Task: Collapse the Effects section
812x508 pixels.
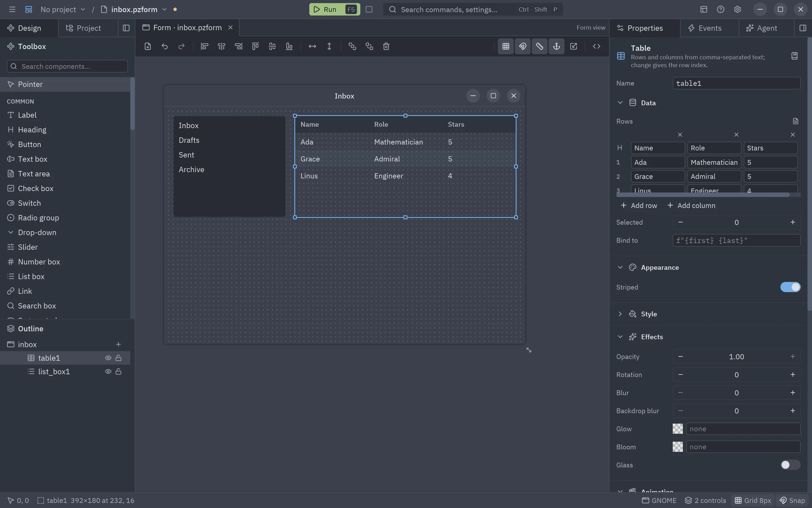Action: tap(620, 337)
